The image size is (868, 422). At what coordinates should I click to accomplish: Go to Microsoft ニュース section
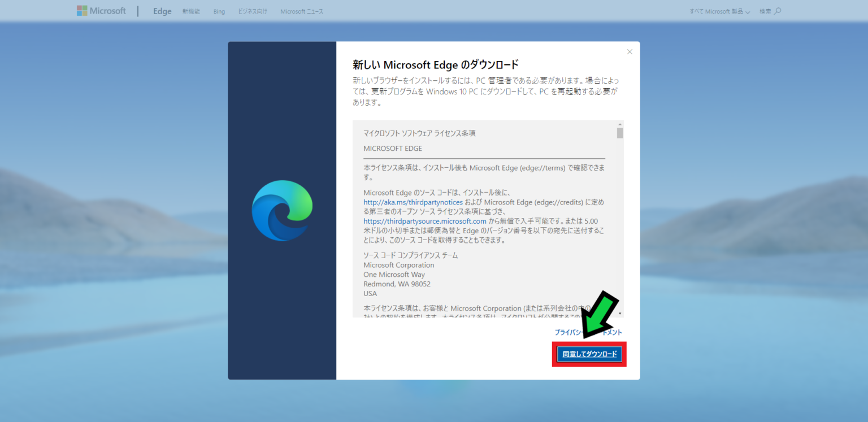click(301, 11)
